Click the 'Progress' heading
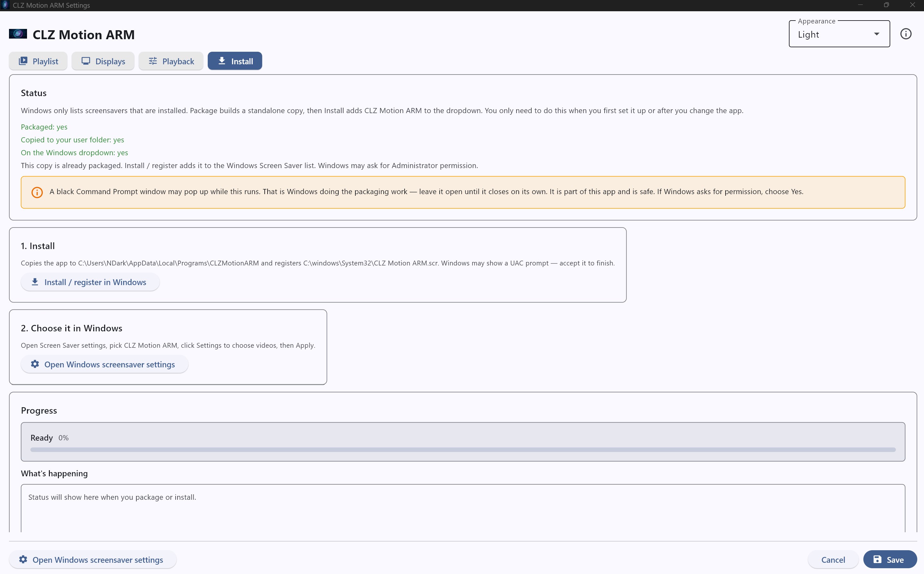This screenshot has width=924, height=574. tap(39, 411)
